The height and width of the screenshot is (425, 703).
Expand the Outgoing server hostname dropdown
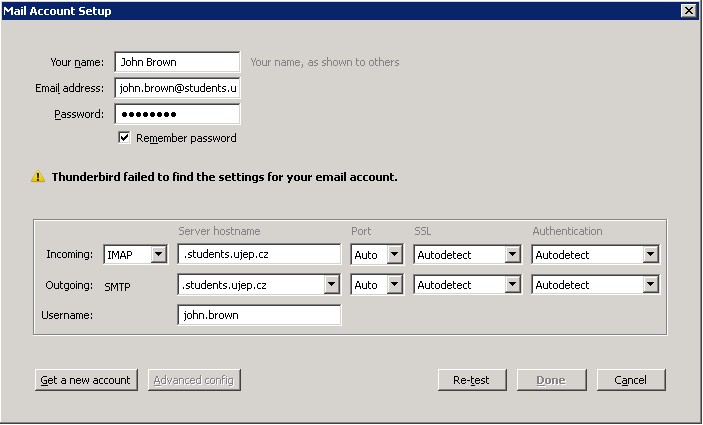pyautogui.click(x=332, y=285)
